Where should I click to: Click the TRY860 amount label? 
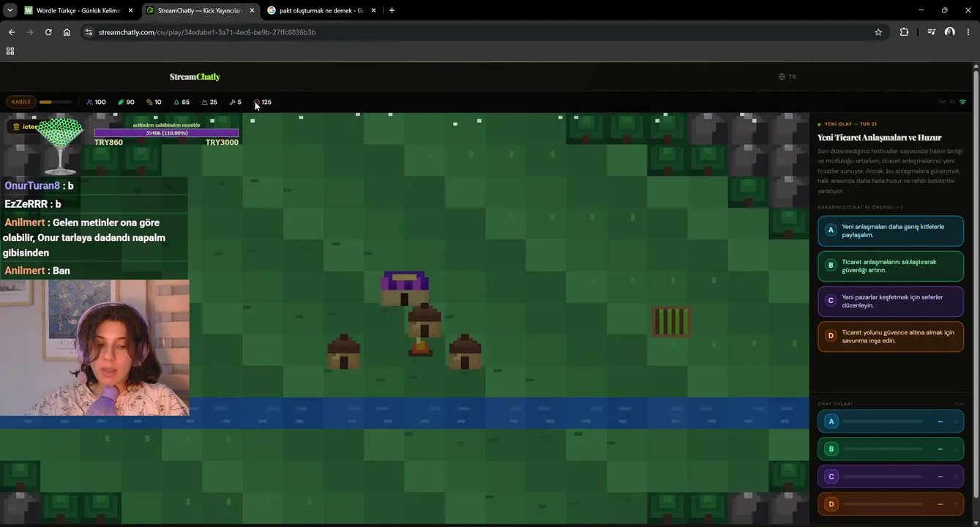point(108,142)
